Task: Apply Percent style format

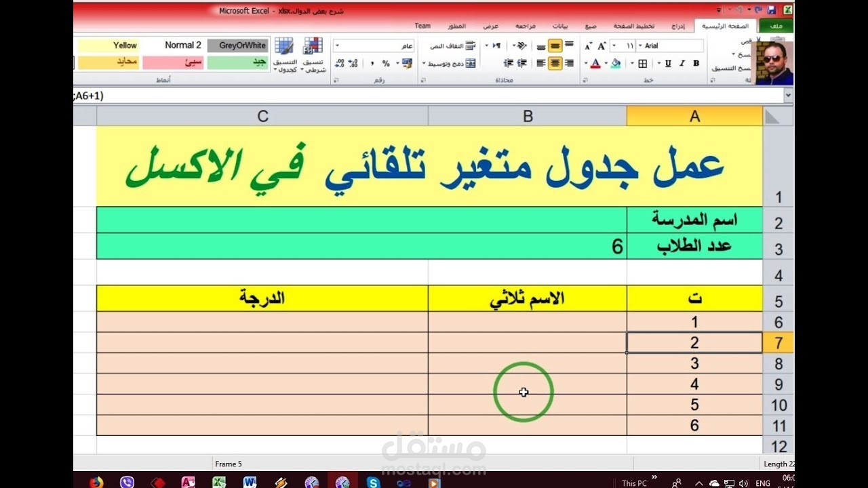Action: [386, 63]
